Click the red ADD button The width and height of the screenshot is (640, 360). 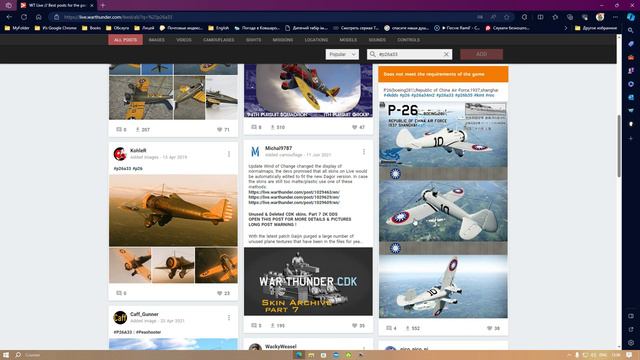point(482,54)
